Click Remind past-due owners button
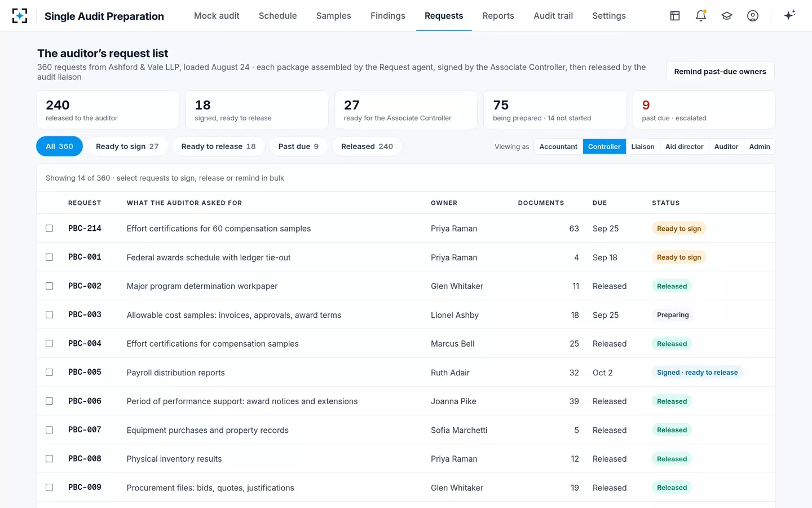 coord(720,72)
